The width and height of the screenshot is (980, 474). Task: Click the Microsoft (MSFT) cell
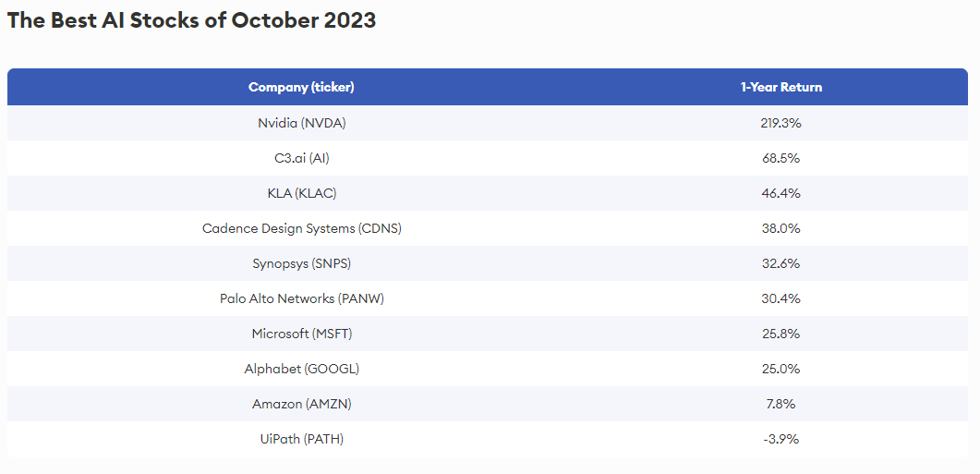tap(302, 334)
